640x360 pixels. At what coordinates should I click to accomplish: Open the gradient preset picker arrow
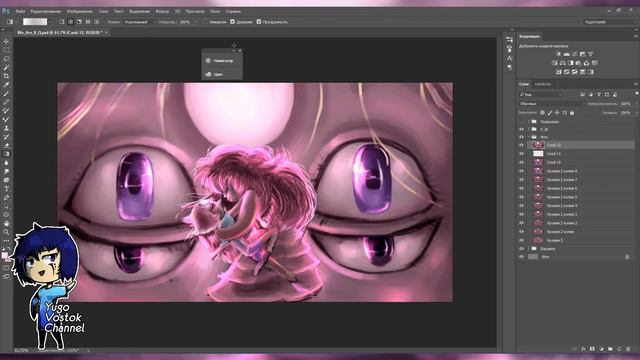(x=50, y=22)
